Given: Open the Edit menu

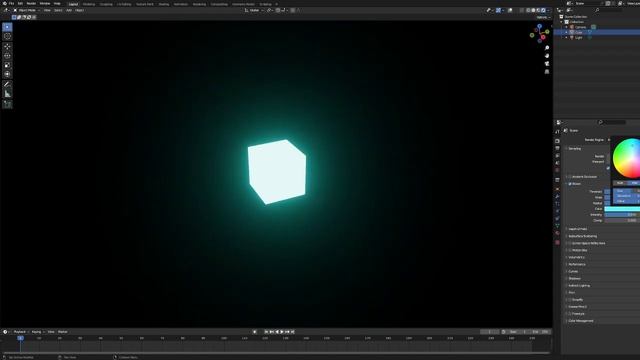Looking at the screenshot, I should tap(20, 3).
